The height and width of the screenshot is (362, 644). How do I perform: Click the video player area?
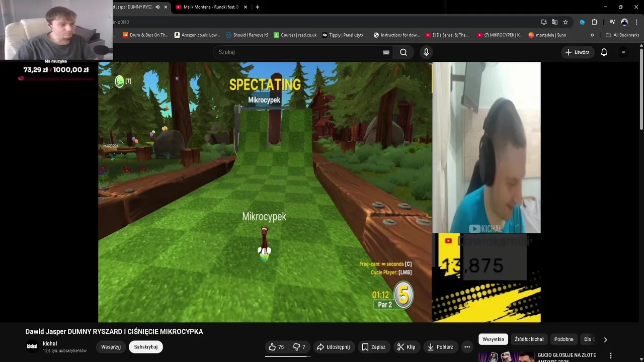[319, 192]
